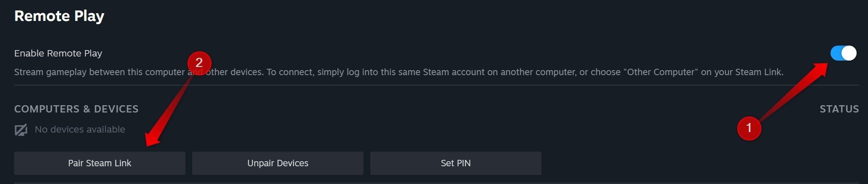The width and height of the screenshot is (868, 184).
Task: Click the red annotation circle numbered 1
Action: [x=749, y=128]
